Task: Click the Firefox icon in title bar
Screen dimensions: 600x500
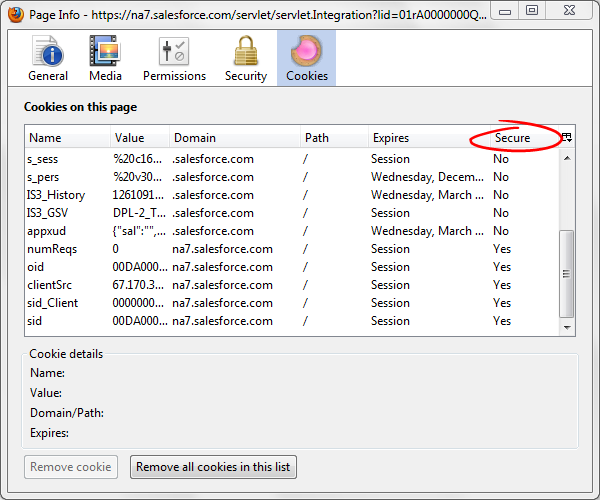Action: pos(14,10)
